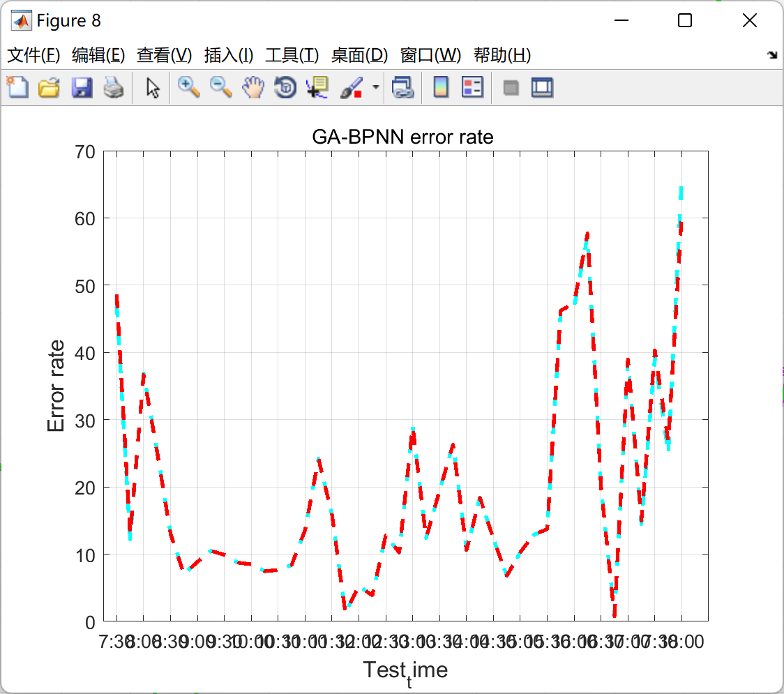Insert a colorbar
The image size is (784, 694).
click(441, 87)
